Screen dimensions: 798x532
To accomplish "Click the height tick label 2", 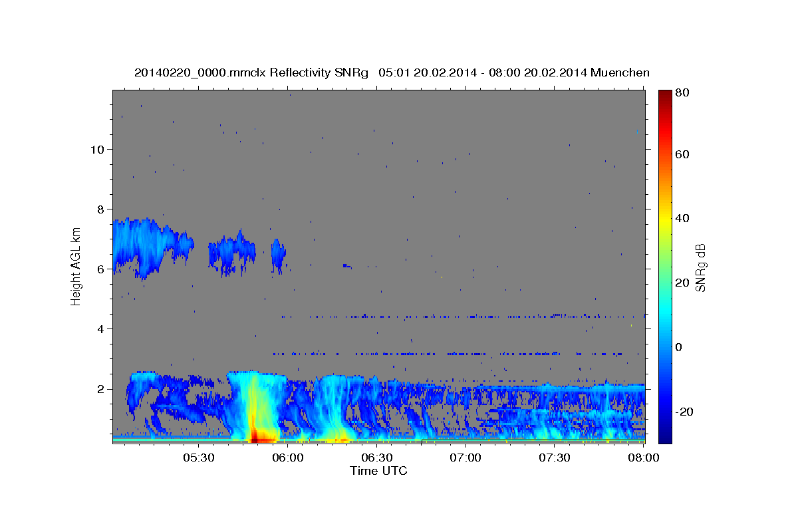I will click(100, 388).
